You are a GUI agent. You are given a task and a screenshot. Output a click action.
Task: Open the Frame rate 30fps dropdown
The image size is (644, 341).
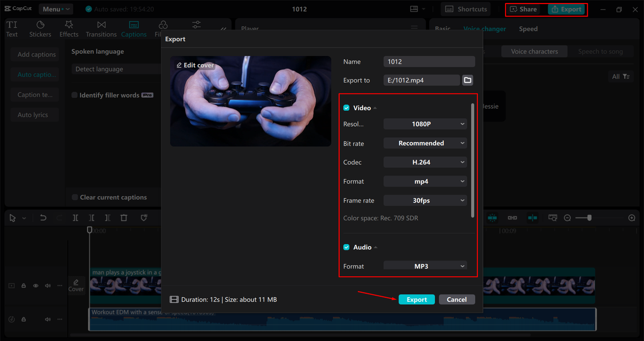coord(425,201)
